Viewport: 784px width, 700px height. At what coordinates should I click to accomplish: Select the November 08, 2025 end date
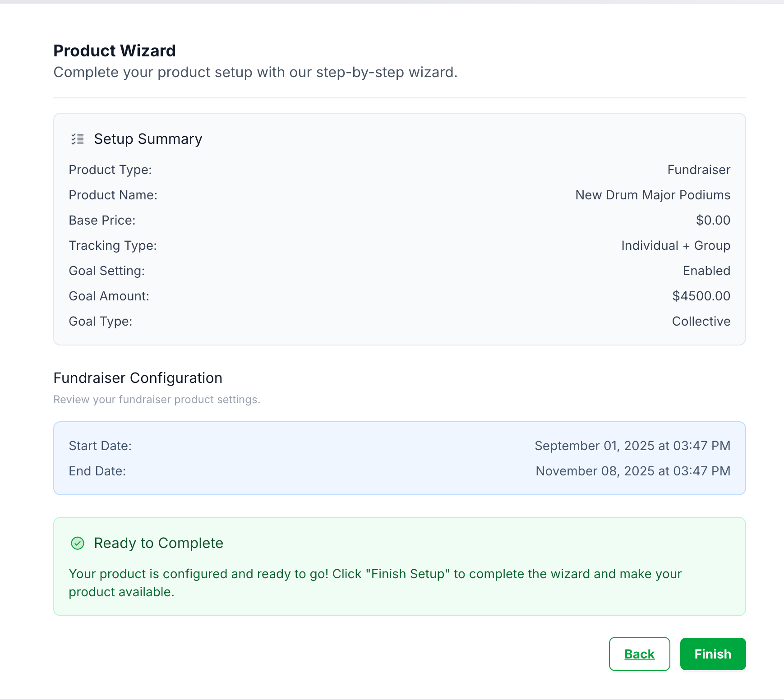point(632,471)
